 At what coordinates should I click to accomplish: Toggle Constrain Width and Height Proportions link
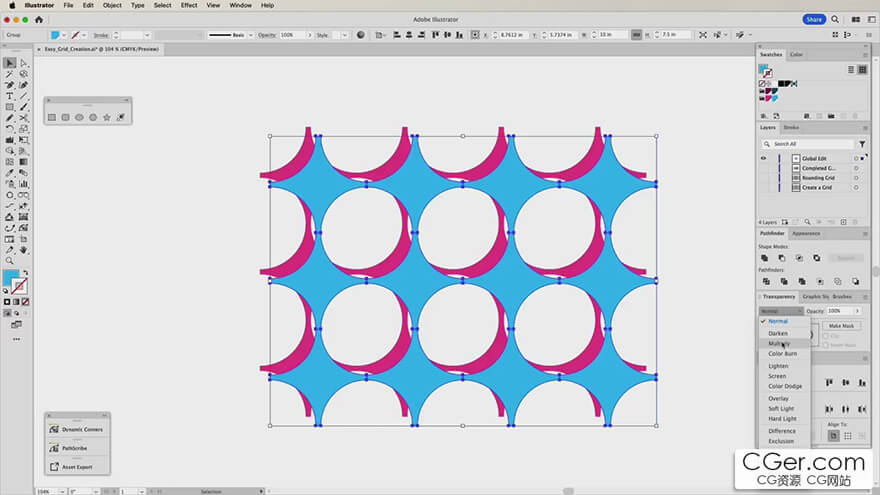pos(636,35)
